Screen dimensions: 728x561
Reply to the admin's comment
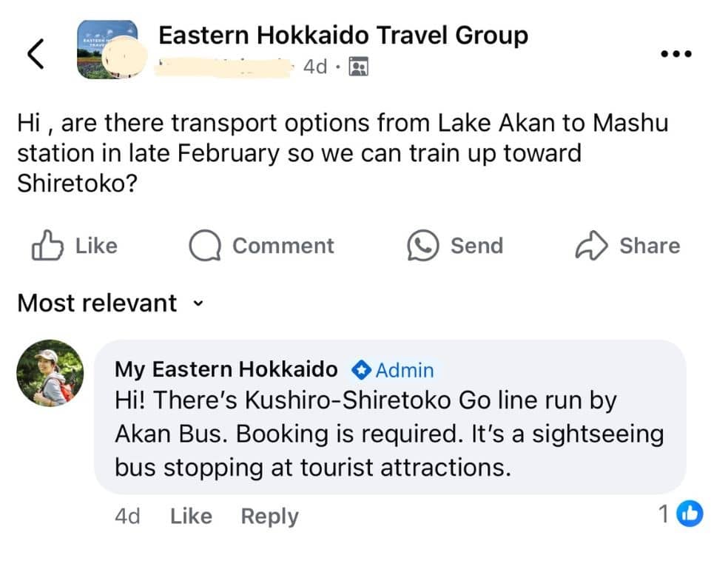[269, 517]
